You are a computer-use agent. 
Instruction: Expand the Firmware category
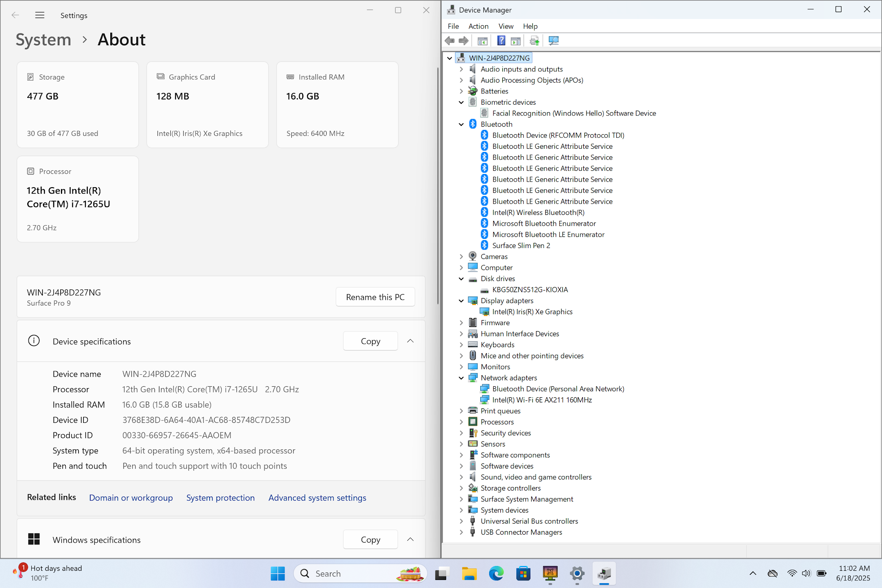(461, 323)
